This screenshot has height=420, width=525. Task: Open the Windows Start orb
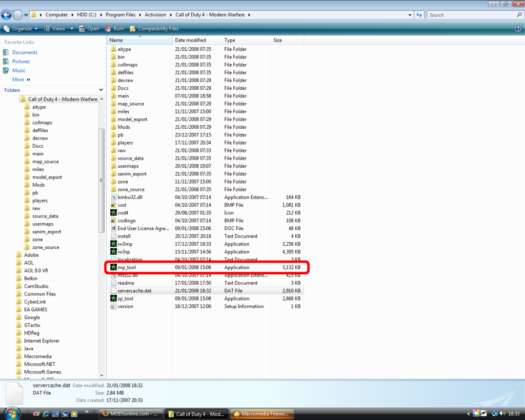(x=11, y=413)
